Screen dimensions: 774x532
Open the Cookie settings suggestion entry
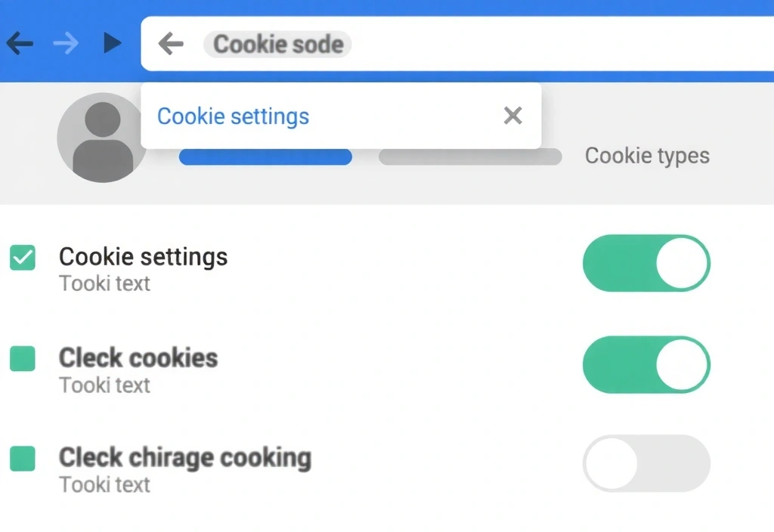233,116
